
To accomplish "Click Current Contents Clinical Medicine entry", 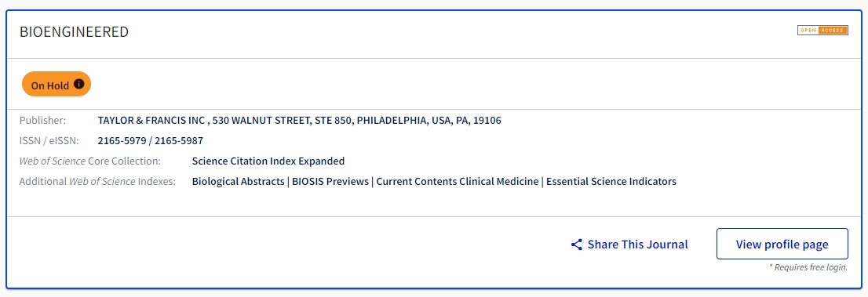I will tap(458, 181).
